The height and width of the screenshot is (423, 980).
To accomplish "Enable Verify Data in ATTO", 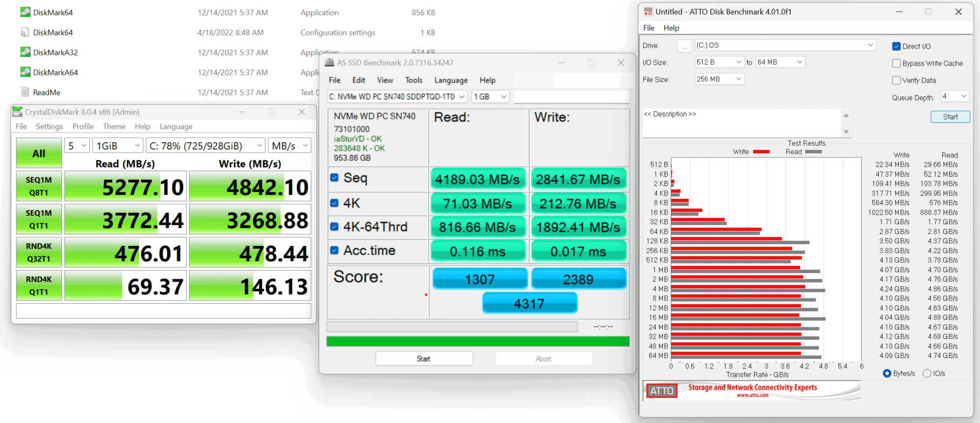I will pyautogui.click(x=896, y=80).
